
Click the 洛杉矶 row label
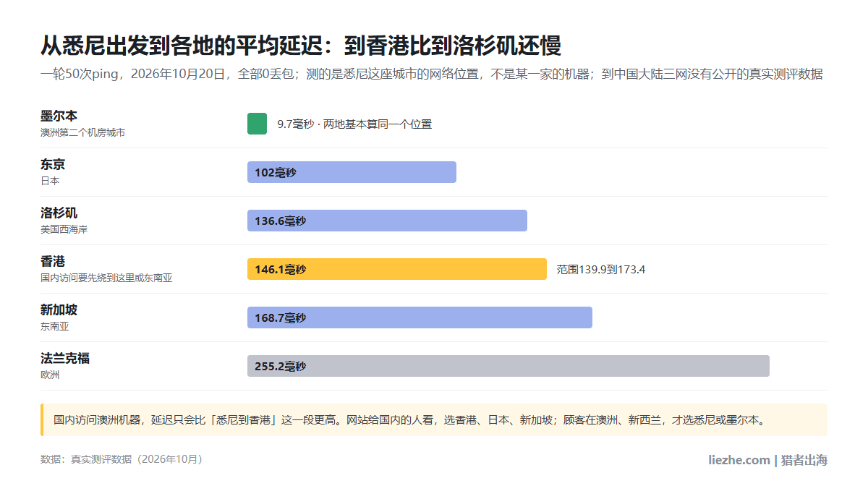click(x=59, y=213)
